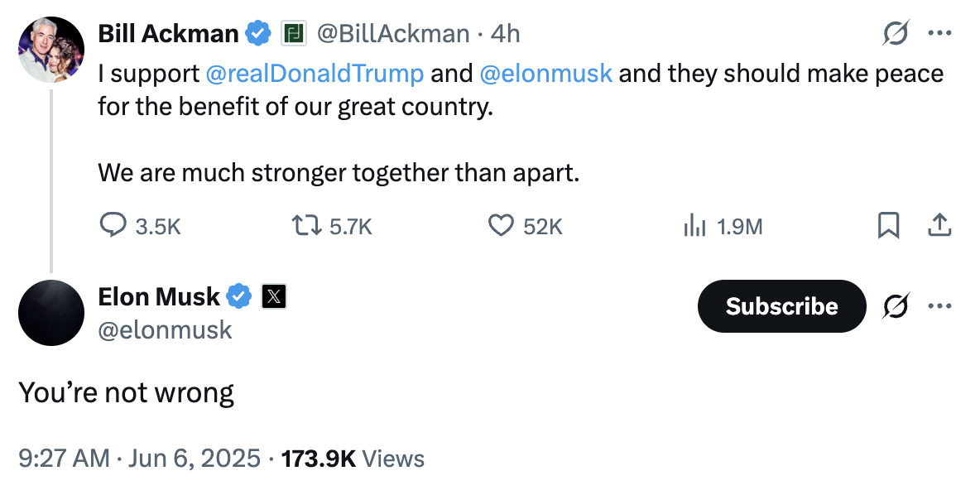Bookmark Bill Ackman's post

[888, 225]
